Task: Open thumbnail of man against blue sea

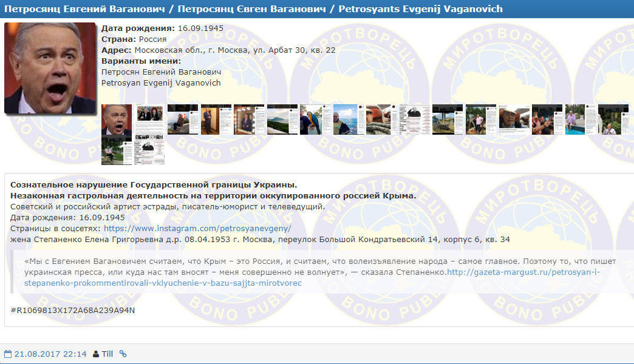Action: pyautogui.click(x=349, y=120)
